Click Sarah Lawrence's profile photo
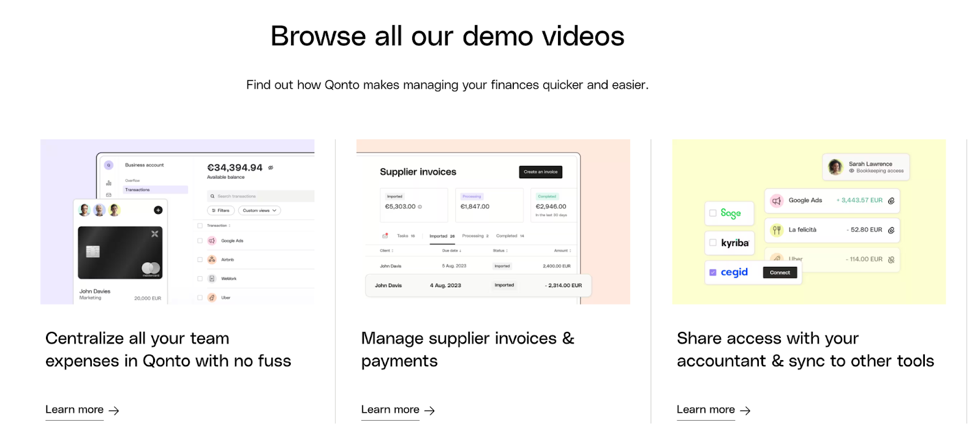Screen dimensions: 980x447 (835, 167)
